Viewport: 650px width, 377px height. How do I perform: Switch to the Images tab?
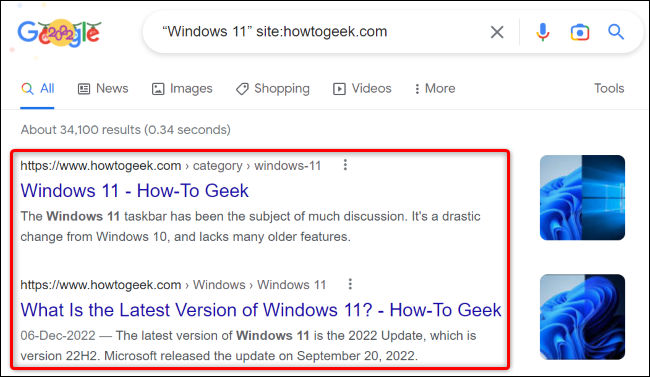[182, 88]
